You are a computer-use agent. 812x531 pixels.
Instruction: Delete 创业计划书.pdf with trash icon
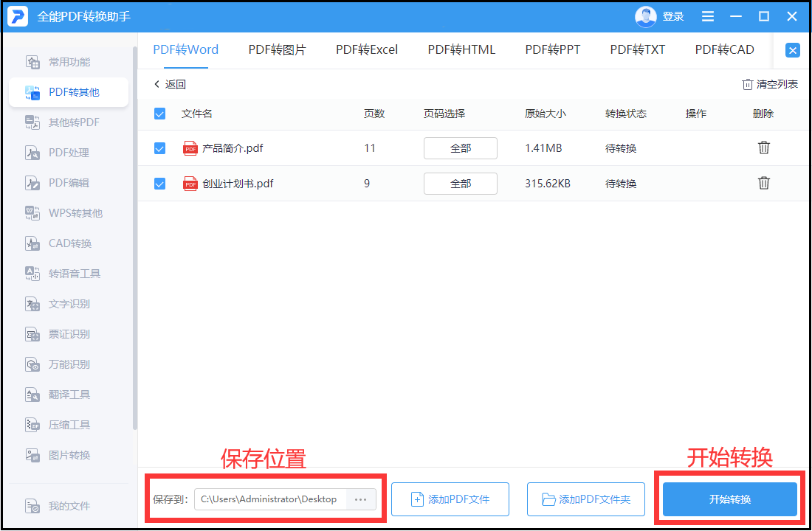point(764,183)
